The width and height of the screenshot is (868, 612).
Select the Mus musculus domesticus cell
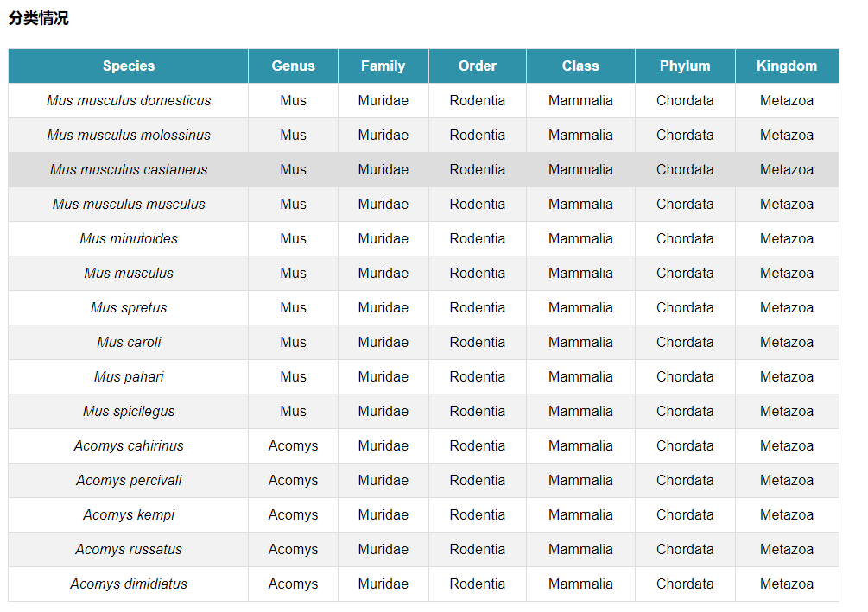[129, 101]
